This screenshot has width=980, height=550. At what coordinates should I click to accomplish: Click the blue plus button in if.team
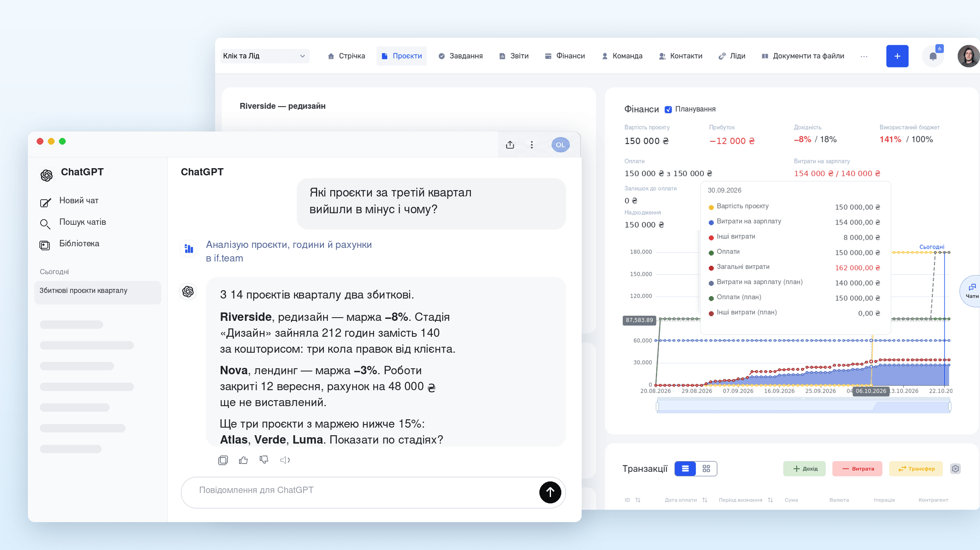point(897,56)
